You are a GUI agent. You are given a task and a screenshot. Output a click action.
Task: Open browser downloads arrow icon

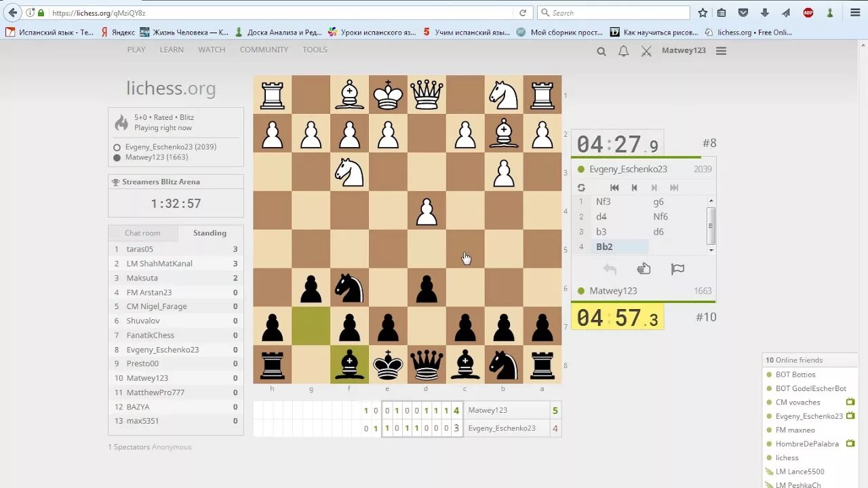(x=765, y=13)
